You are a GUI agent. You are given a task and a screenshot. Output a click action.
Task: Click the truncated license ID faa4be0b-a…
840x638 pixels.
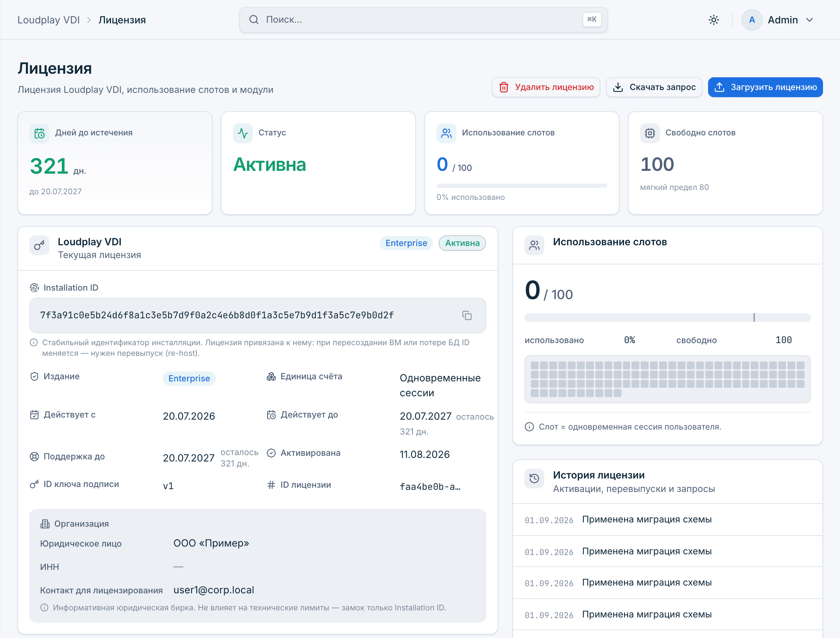point(430,486)
